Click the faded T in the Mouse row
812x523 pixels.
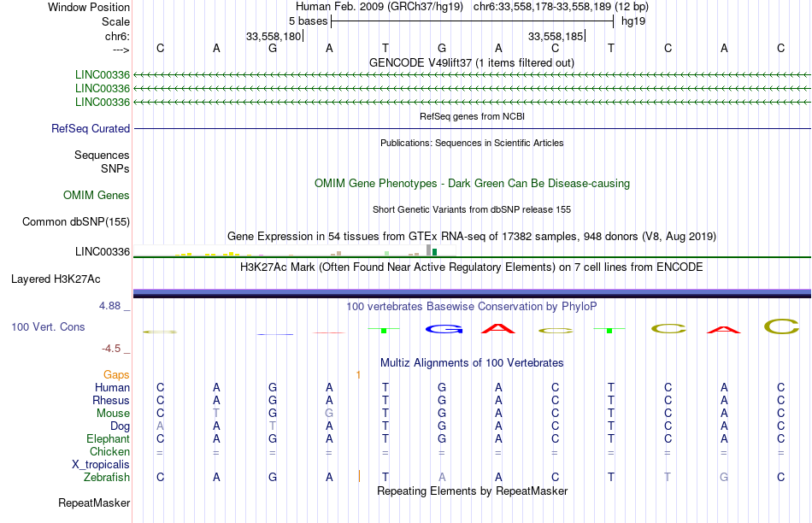click(216, 414)
